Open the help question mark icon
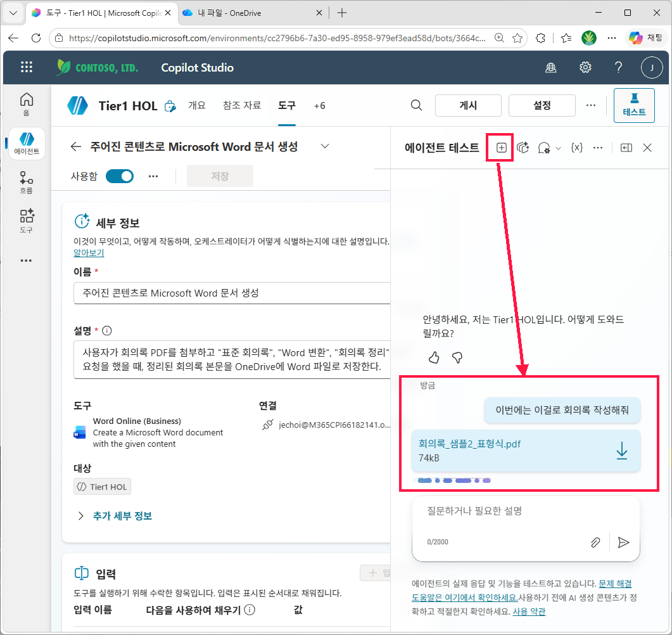672x635 pixels. point(618,67)
